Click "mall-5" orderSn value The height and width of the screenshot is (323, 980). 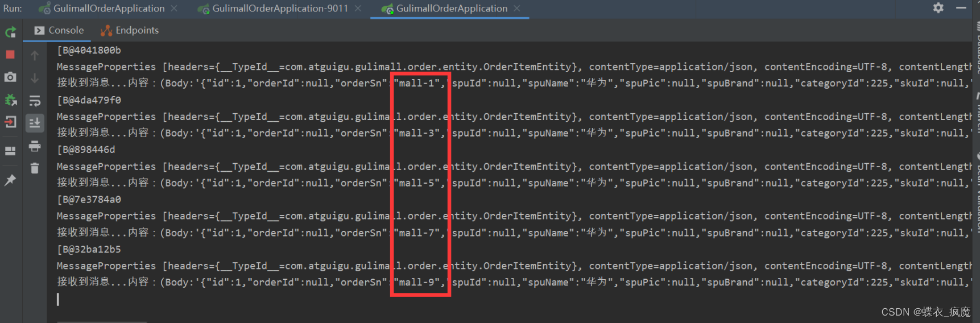[x=417, y=183]
